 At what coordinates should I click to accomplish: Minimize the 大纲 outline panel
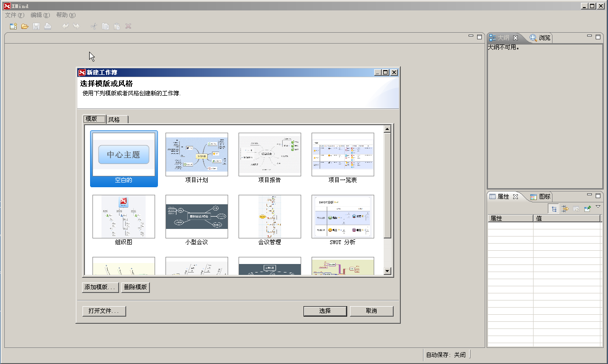point(590,36)
